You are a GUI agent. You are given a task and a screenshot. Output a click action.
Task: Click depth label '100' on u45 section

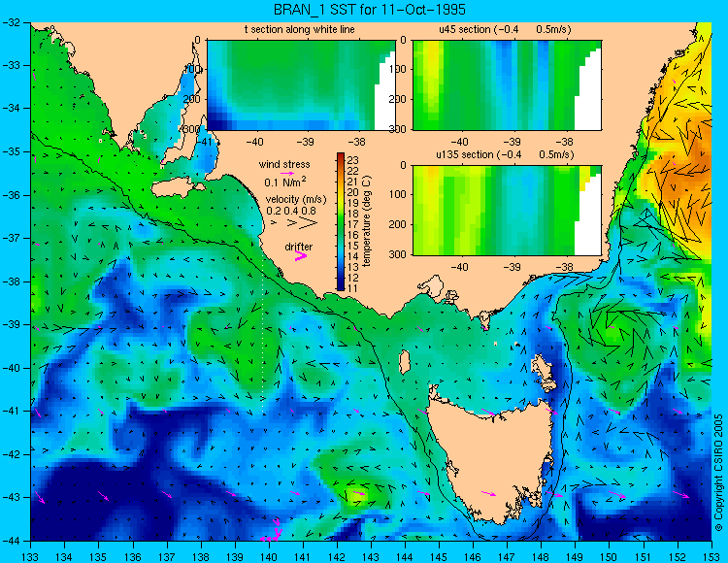[399, 69]
